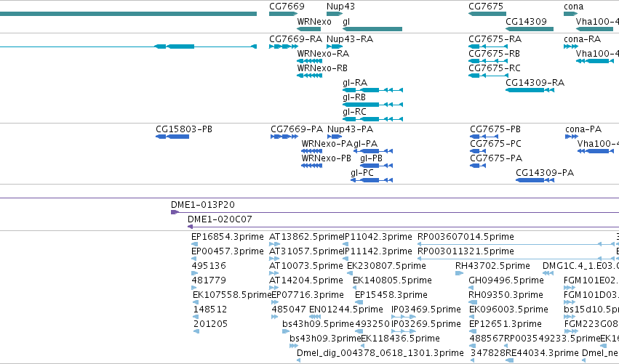Select the CG7669-PA protein
Screen dimensions: 619x364
click(284, 137)
